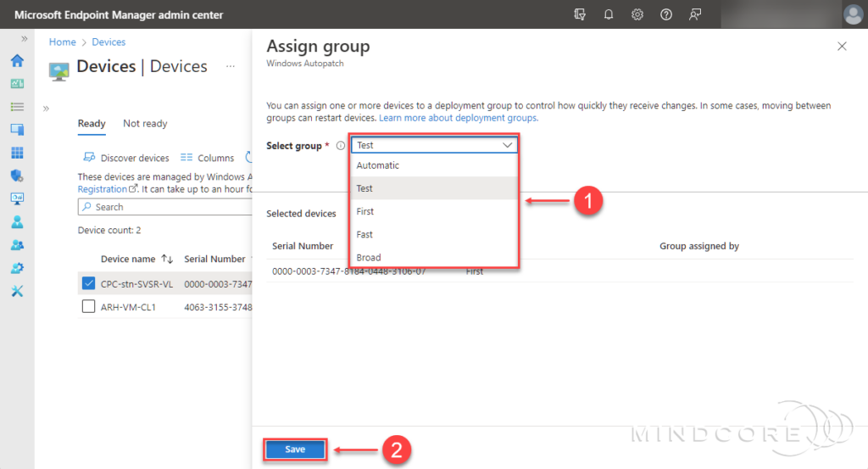Click Serial Number header in Assign group panel

tap(303, 246)
